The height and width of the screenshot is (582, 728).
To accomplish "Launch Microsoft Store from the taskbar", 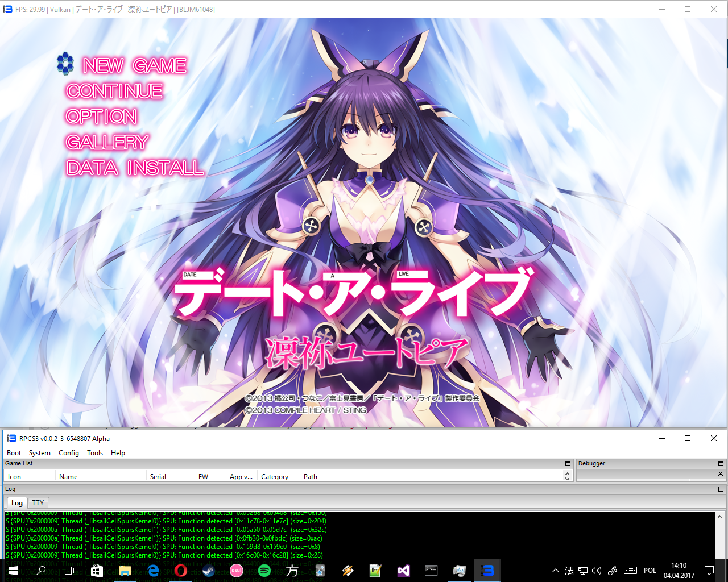I will click(97, 571).
